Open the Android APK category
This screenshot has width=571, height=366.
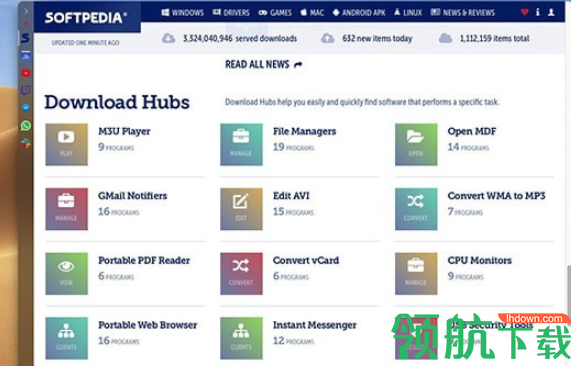[359, 13]
